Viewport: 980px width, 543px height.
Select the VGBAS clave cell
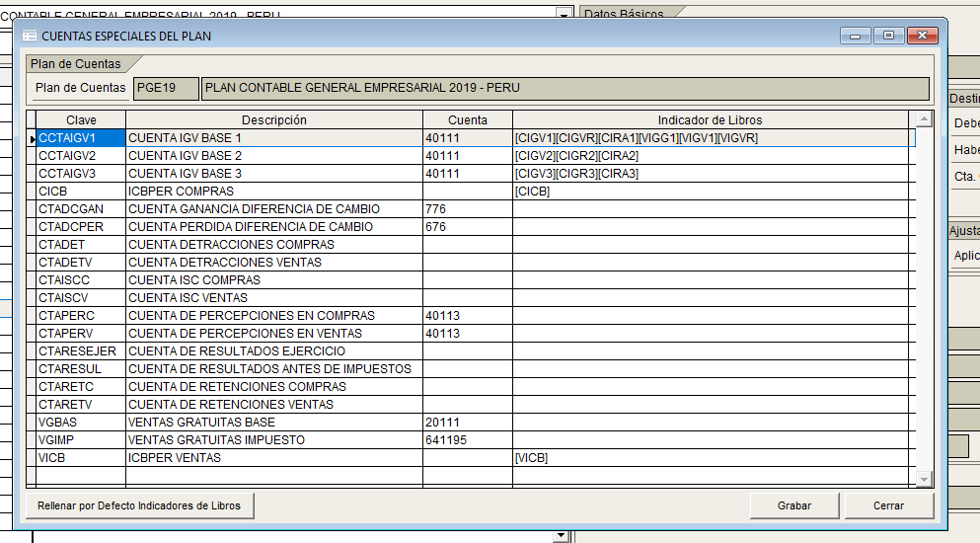81,423
